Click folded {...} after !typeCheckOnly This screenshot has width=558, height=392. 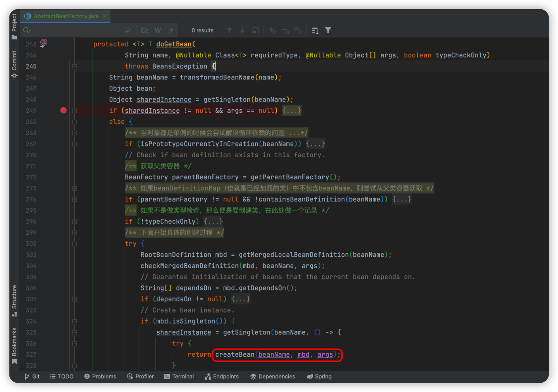(x=213, y=221)
